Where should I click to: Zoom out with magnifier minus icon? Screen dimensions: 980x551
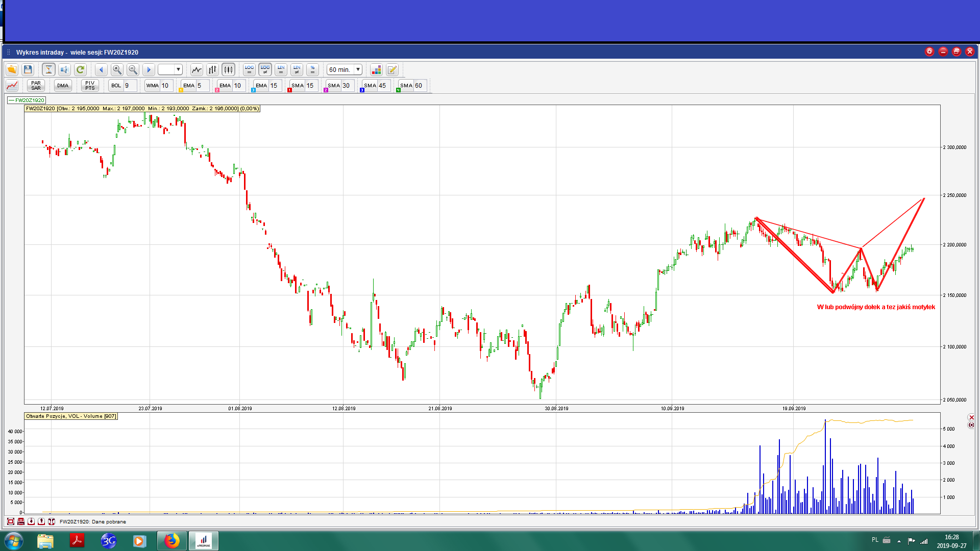click(x=133, y=69)
